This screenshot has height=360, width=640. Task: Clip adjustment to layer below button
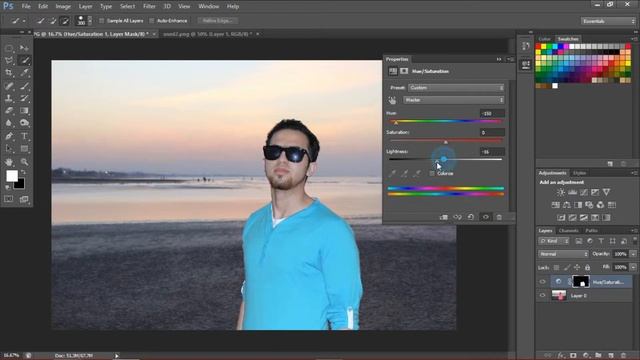pyautogui.click(x=444, y=217)
